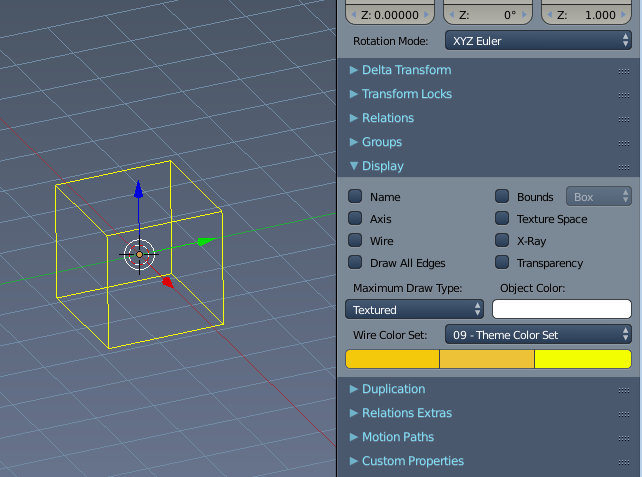
Task: Open Maximum Draw Type Textured dropdown
Action: (408, 310)
